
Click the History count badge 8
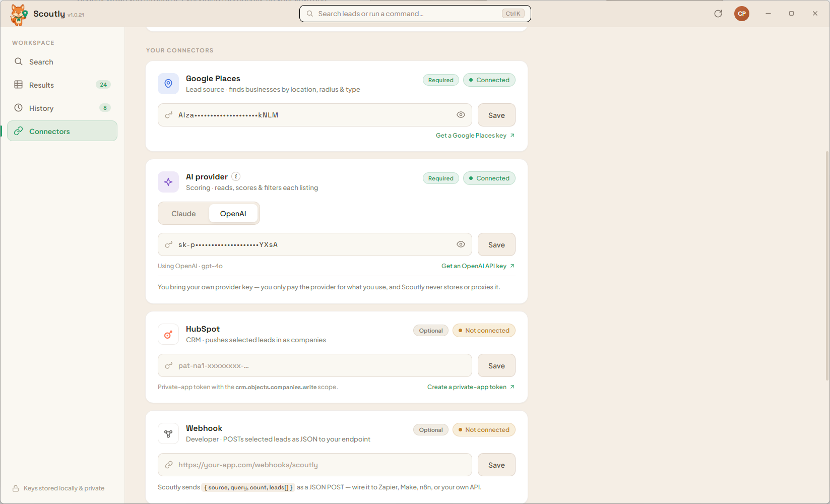tap(105, 108)
